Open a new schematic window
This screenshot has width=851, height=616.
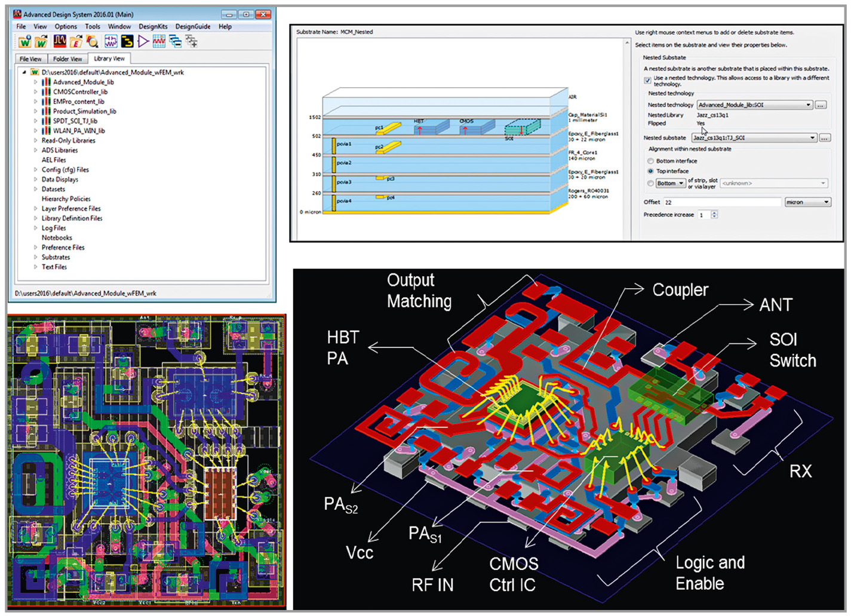pyautogui.click(x=110, y=42)
